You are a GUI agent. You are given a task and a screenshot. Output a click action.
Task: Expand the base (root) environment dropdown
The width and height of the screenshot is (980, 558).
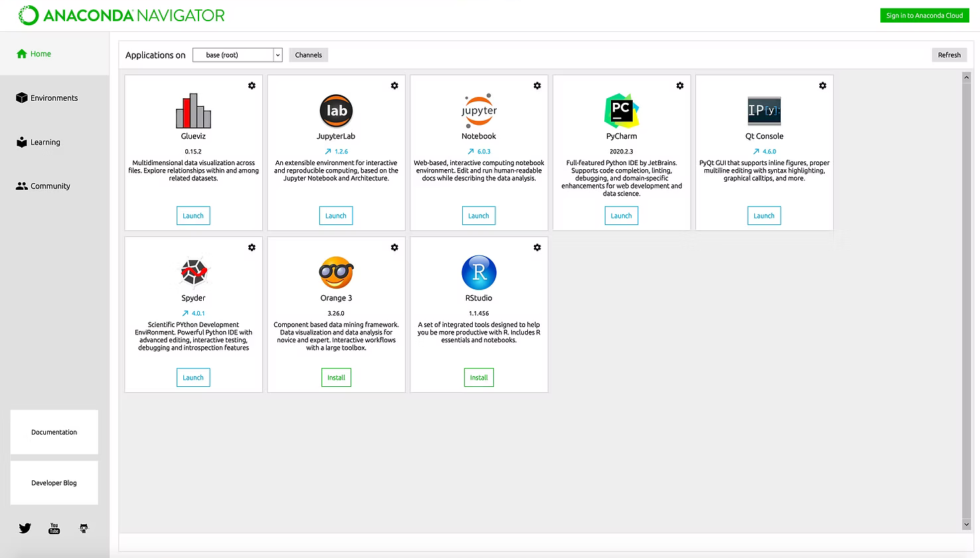point(278,55)
